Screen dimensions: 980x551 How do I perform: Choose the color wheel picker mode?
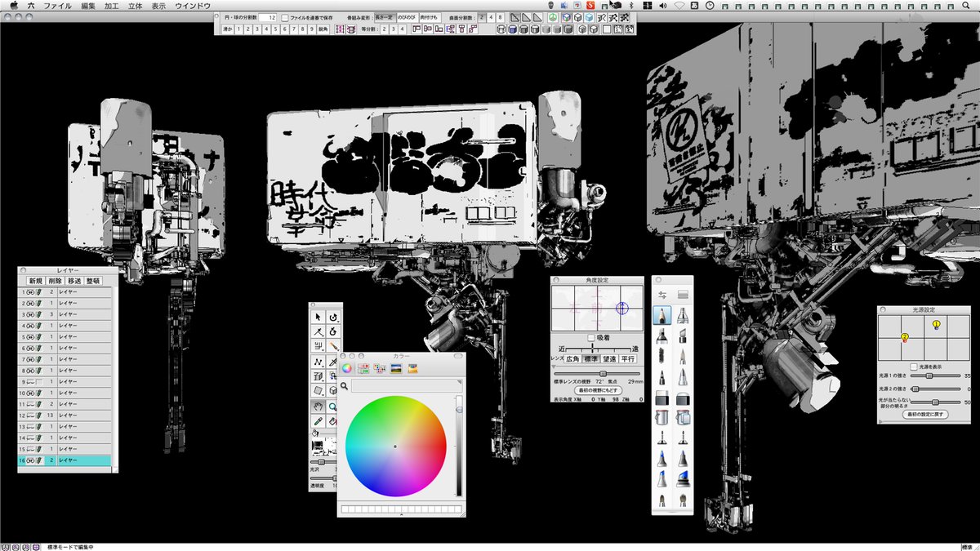click(x=346, y=368)
